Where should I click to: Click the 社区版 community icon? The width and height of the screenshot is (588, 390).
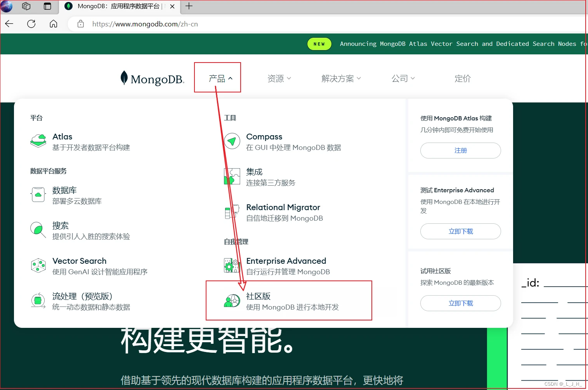232,301
